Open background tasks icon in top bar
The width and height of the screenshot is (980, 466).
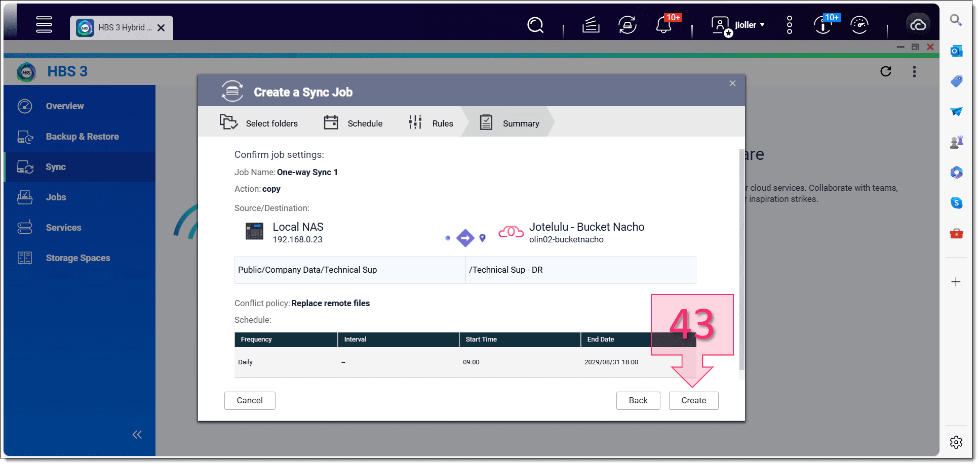click(591, 25)
